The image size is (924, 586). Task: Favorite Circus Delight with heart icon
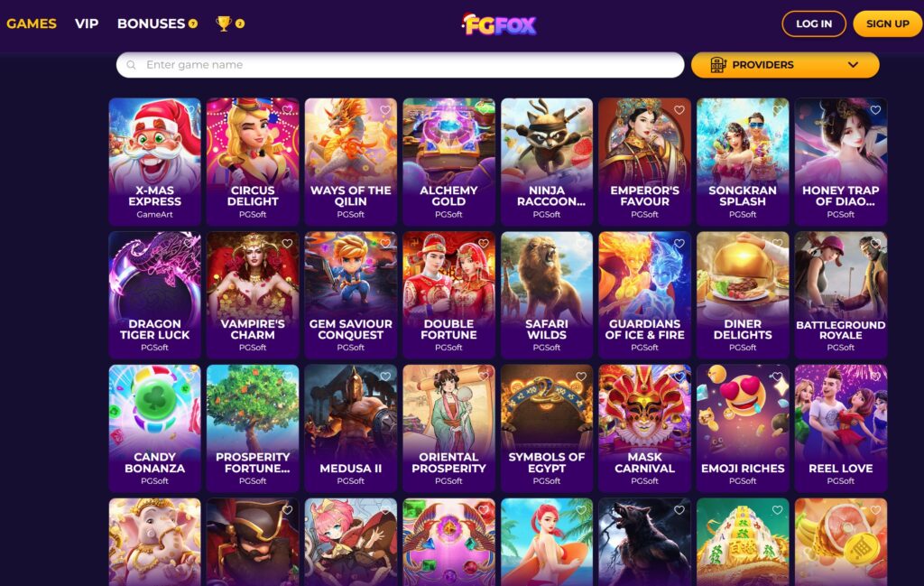(x=287, y=109)
